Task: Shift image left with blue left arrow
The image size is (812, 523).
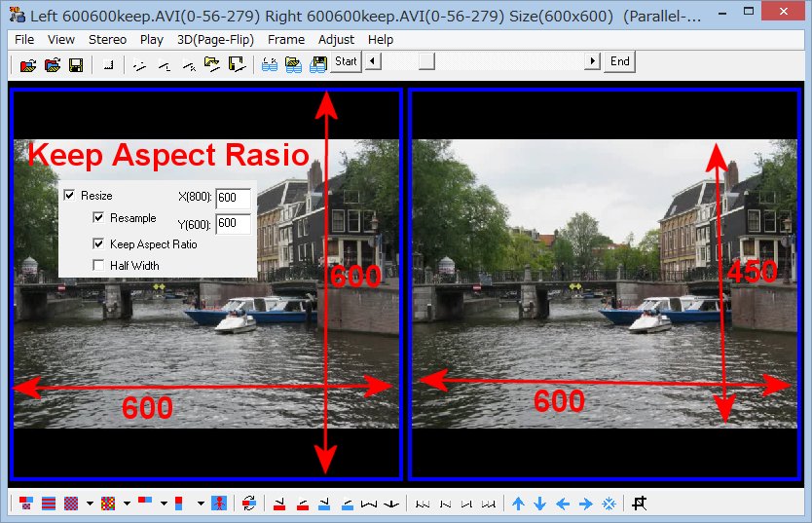Action: 563,504
